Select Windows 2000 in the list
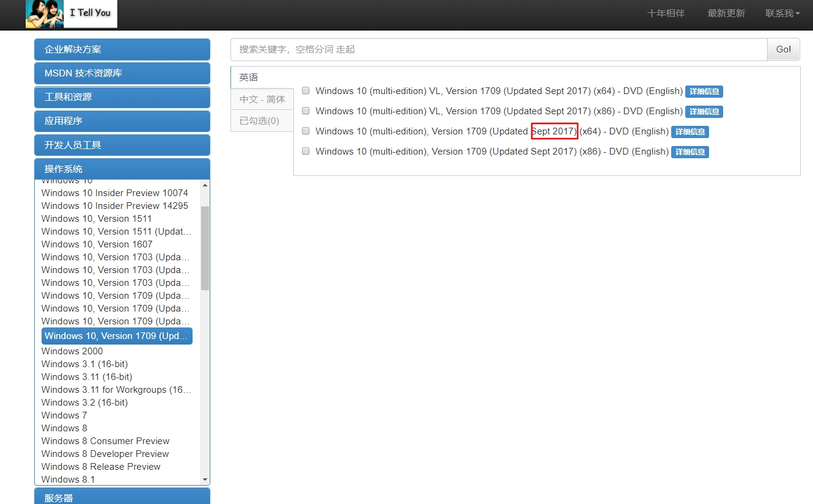Viewport: 813px width, 504px height. [72, 351]
